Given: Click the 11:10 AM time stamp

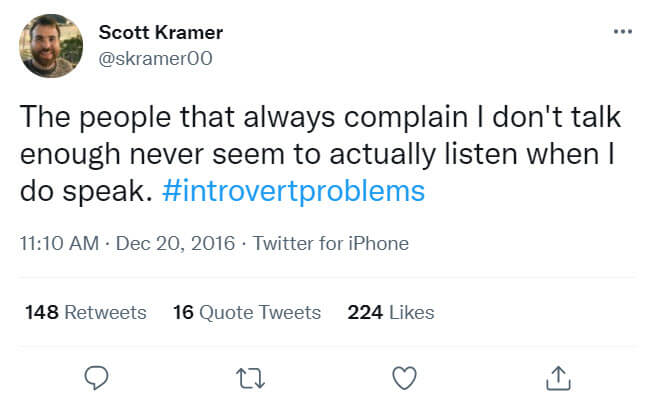Looking at the screenshot, I should 59,243.
